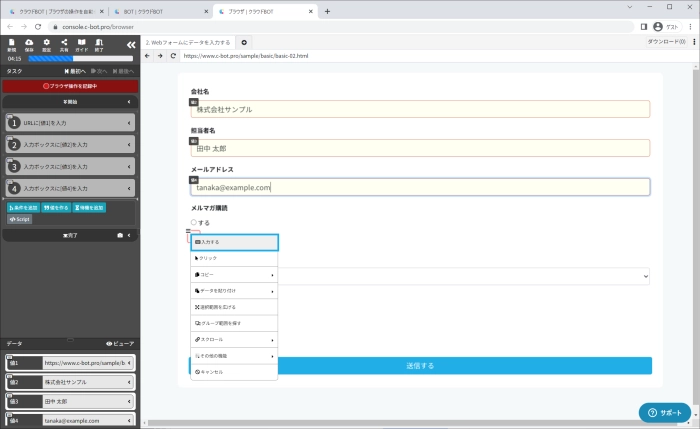Collapse sidebar with double-chevron icon
This screenshot has height=429, width=700.
pyautogui.click(x=130, y=45)
